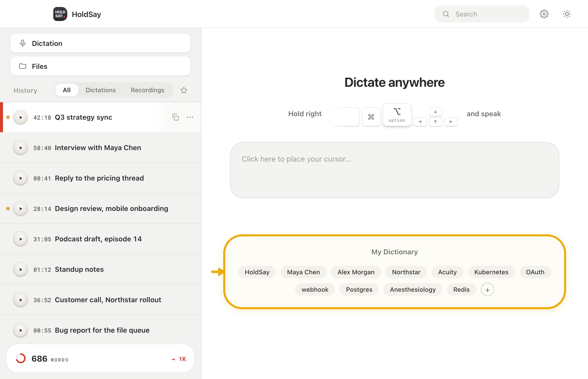This screenshot has width=588, height=379.
Task: Click the command key on keyboard graphic
Action: 371,117
